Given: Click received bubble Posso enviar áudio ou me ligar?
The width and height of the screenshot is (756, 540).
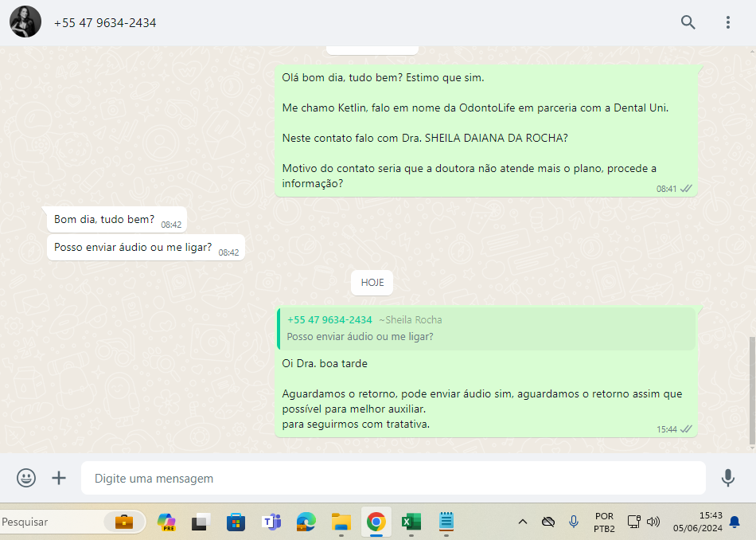Looking at the screenshot, I should (x=146, y=247).
